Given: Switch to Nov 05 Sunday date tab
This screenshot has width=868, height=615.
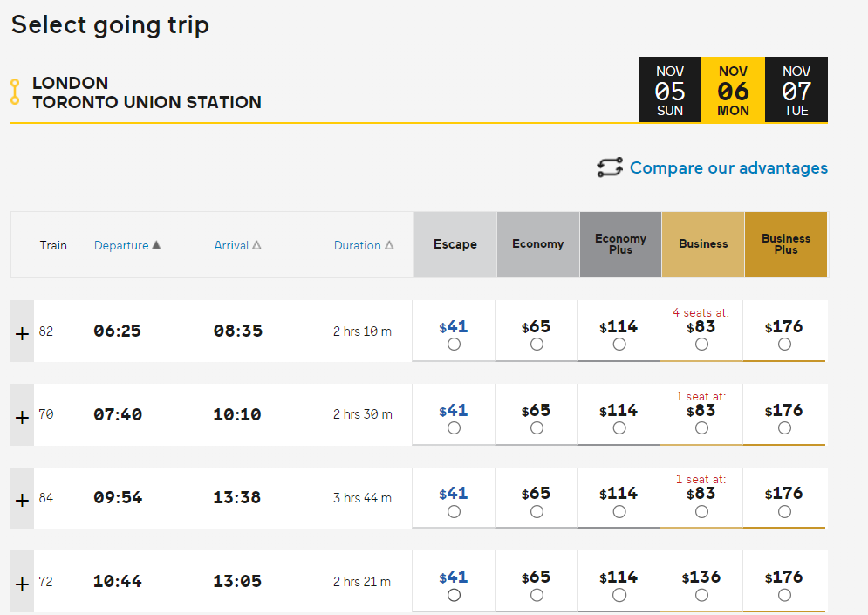Looking at the screenshot, I should click(x=670, y=90).
